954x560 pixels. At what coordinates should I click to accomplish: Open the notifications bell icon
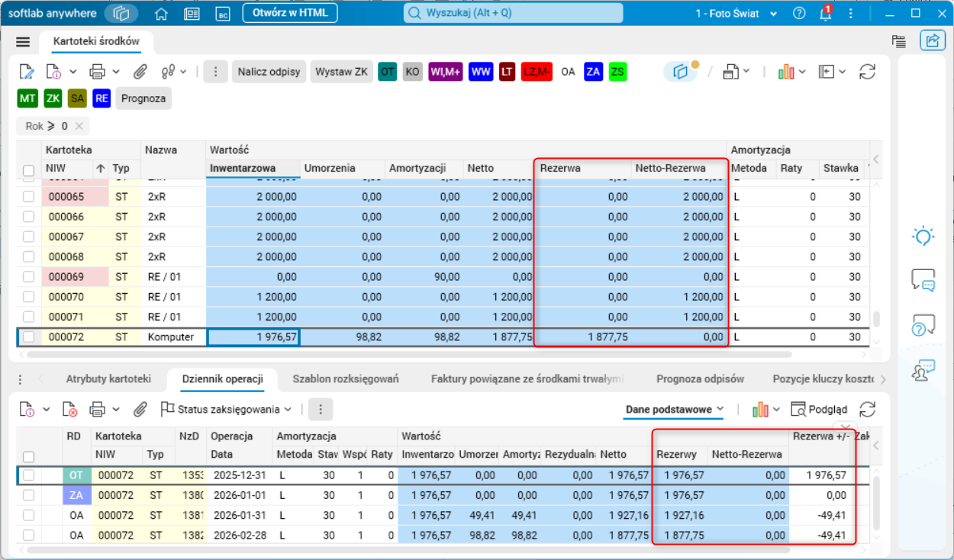(825, 14)
